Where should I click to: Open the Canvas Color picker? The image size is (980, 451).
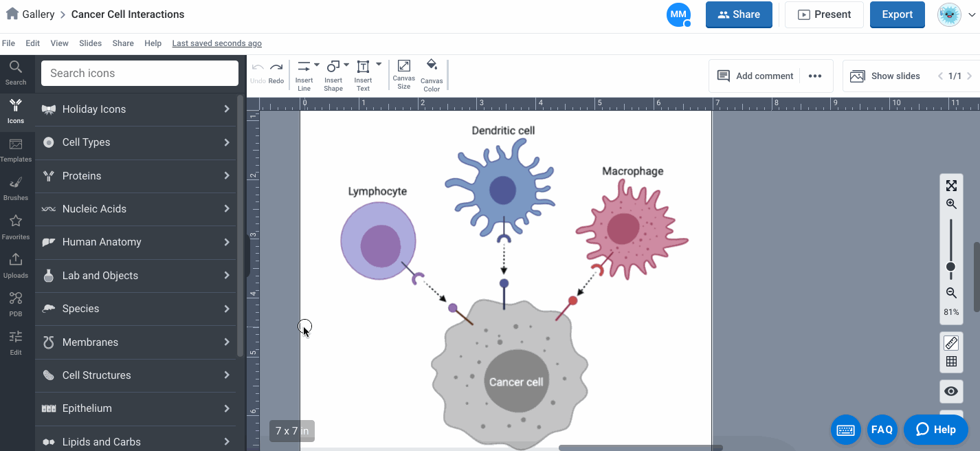(x=432, y=74)
